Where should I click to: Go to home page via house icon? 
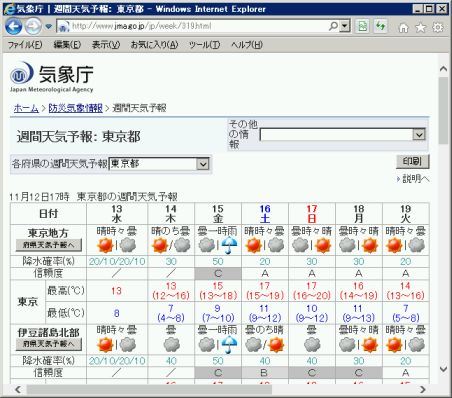[x=404, y=28]
